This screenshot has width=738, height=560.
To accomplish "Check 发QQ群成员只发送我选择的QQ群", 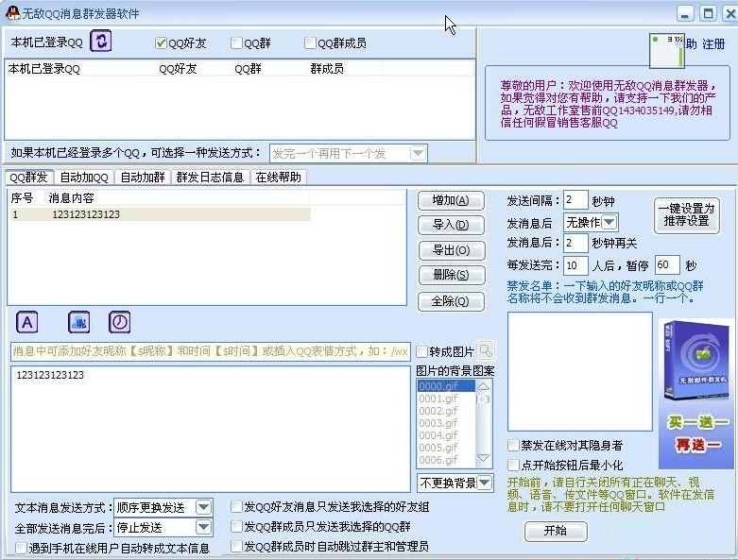I will 236,527.
